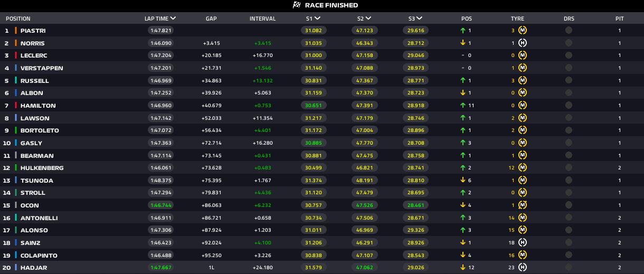Click Bortoleto's medium tyre icon

[x=523, y=130]
